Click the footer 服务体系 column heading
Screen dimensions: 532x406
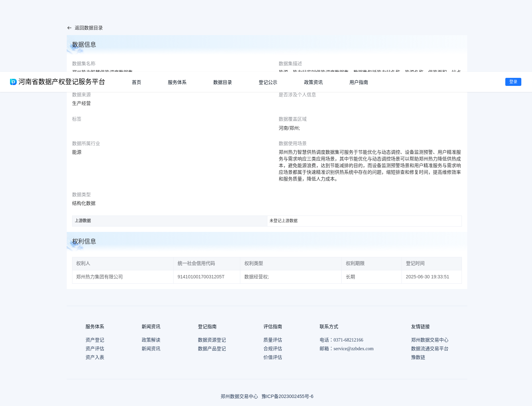click(x=95, y=326)
